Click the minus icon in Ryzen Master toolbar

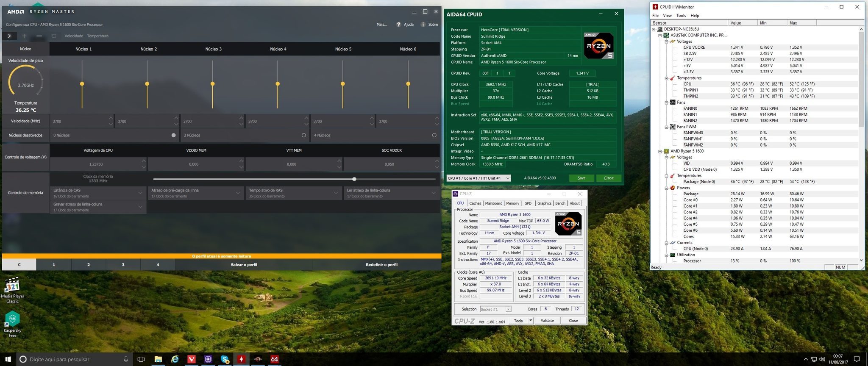(x=39, y=36)
